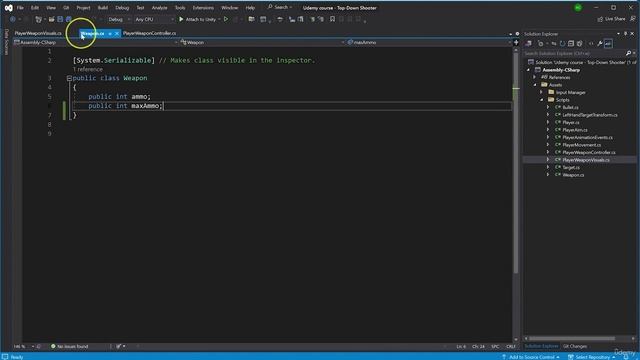The height and width of the screenshot is (360, 640).
Task: Click the Open File toolbar icon
Action: (51, 19)
